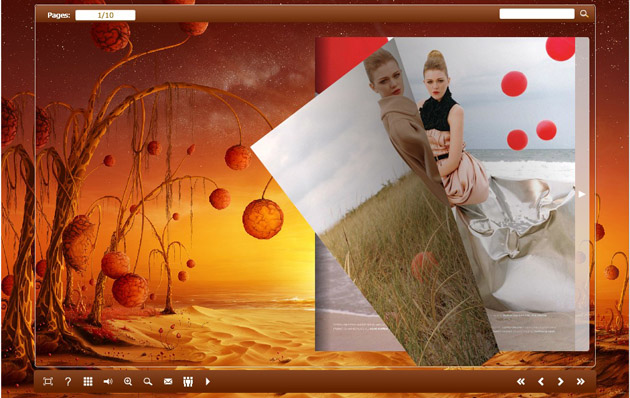Zoom in with the plus magnifier icon

[128, 382]
